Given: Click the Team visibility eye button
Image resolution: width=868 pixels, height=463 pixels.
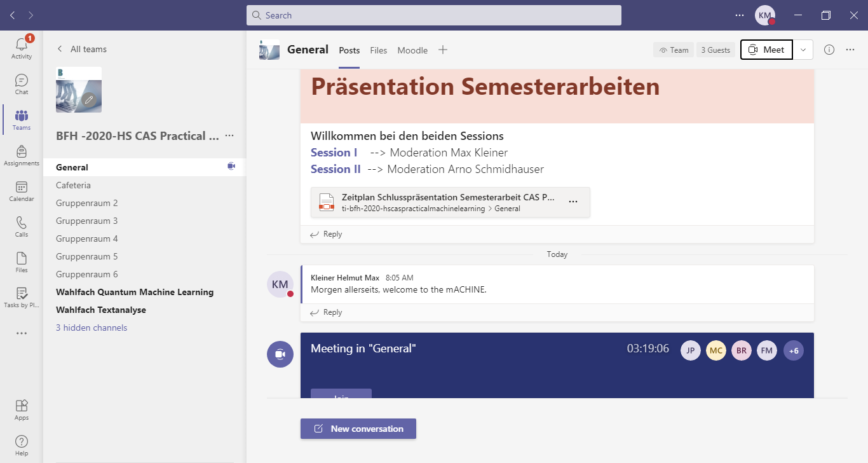Looking at the screenshot, I should [x=674, y=50].
